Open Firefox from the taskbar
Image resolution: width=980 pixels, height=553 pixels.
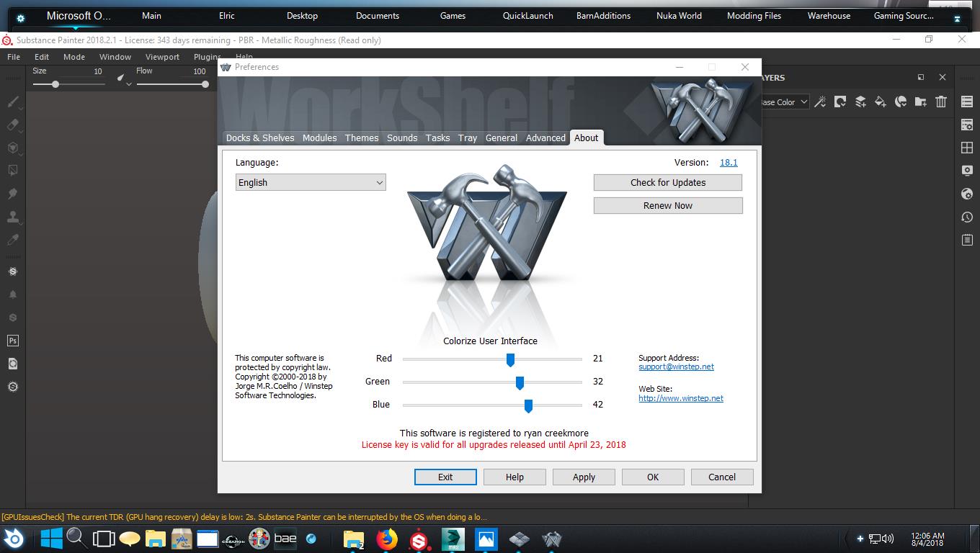(387, 539)
